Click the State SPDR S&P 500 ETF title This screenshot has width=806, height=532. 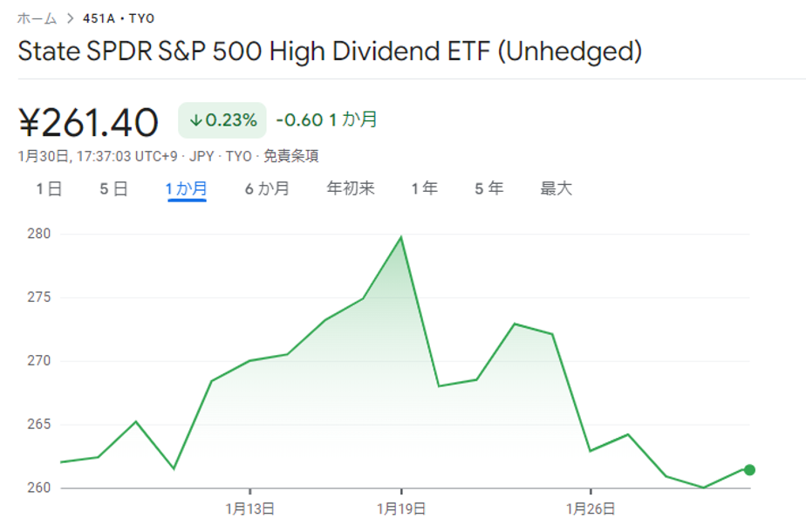(x=330, y=51)
